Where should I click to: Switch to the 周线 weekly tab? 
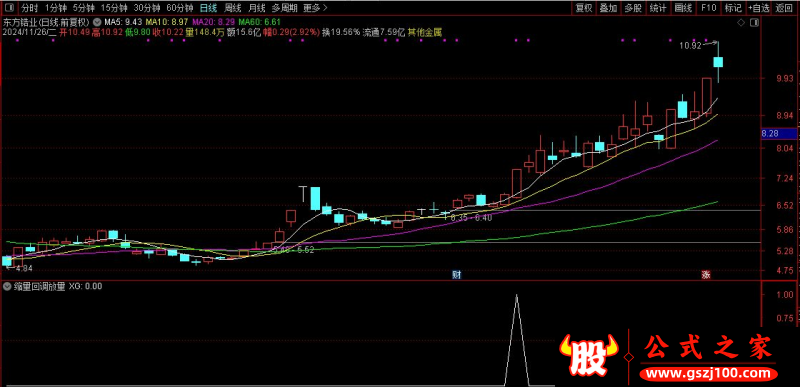233,8
